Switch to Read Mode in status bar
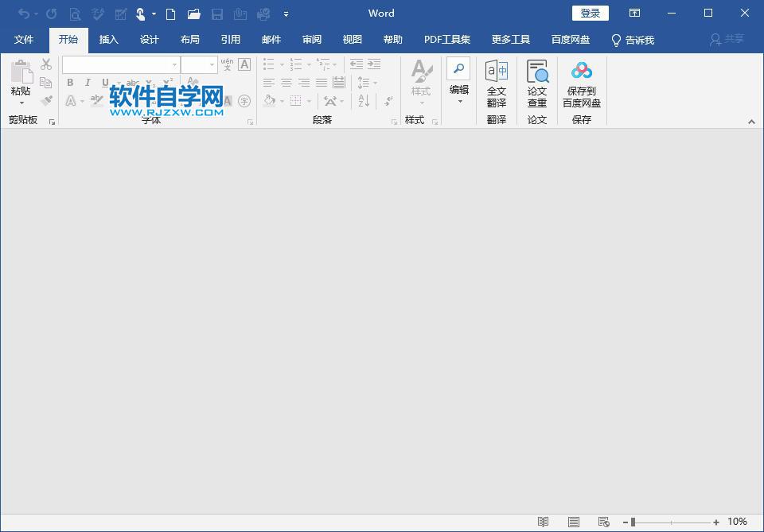 tap(544, 522)
